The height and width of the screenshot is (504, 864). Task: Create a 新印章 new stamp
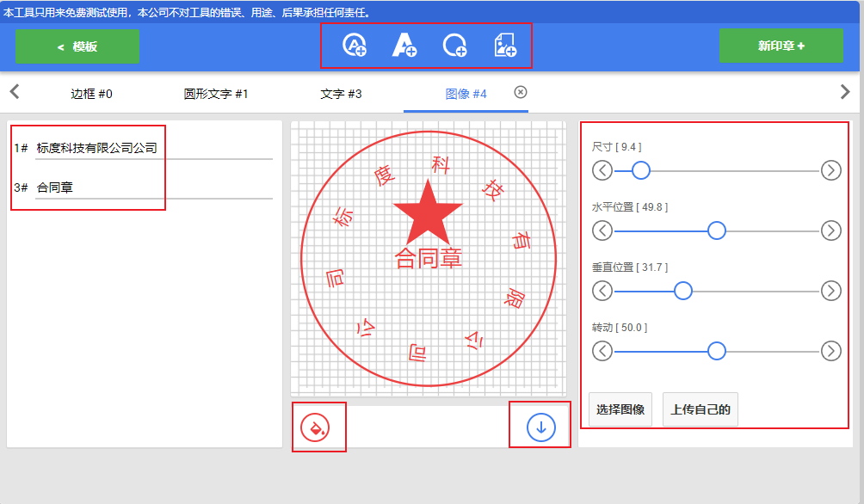(781, 46)
